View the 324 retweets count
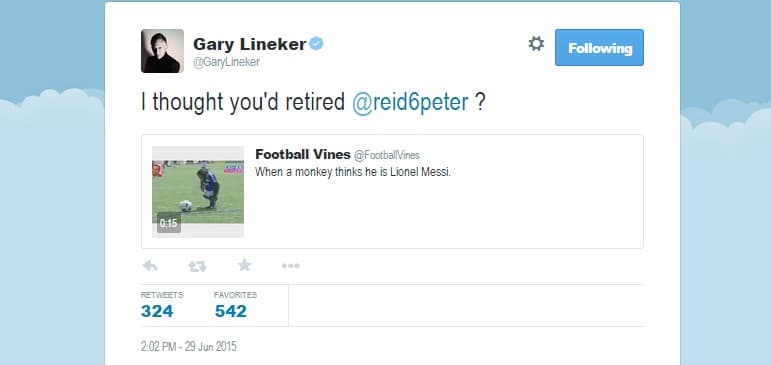 point(157,311)
